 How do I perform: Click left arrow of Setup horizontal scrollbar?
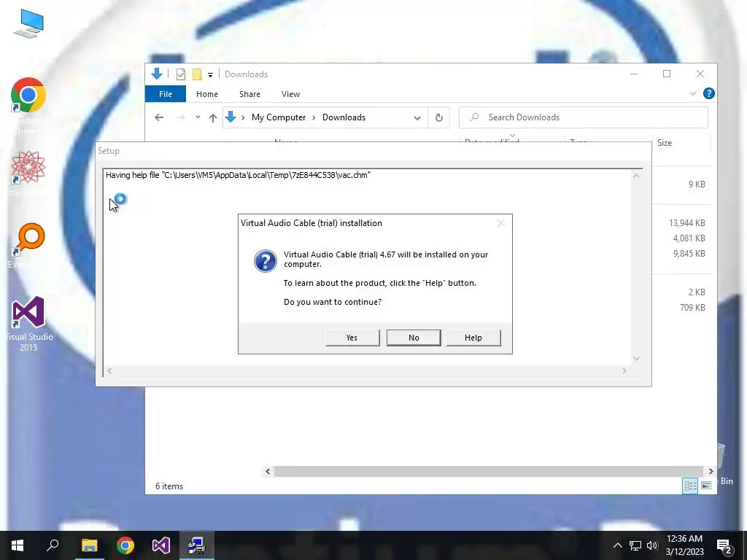(109, 370)
